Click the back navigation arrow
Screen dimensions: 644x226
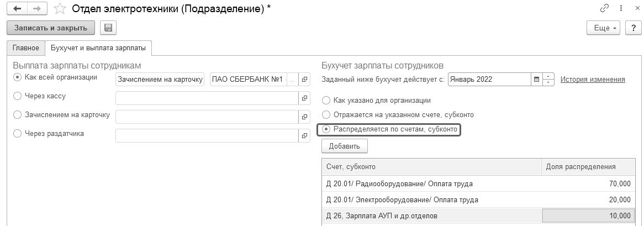pos(17,9)
